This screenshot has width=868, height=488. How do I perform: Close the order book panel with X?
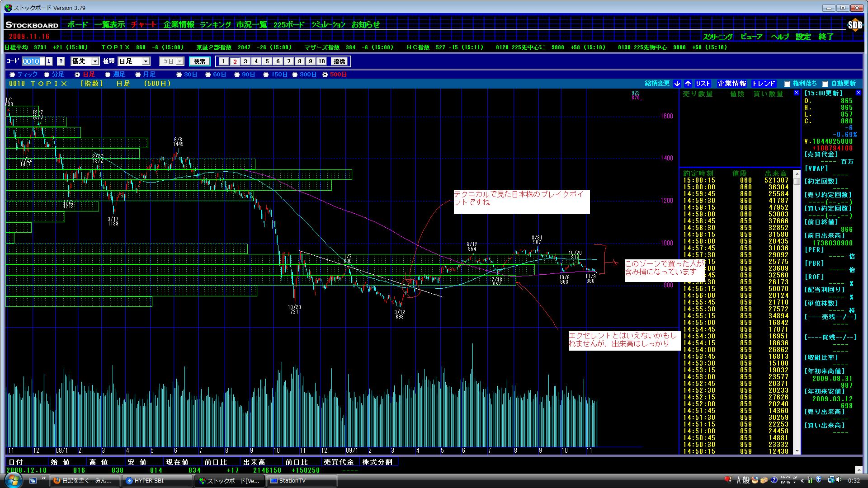click(796, 93)
